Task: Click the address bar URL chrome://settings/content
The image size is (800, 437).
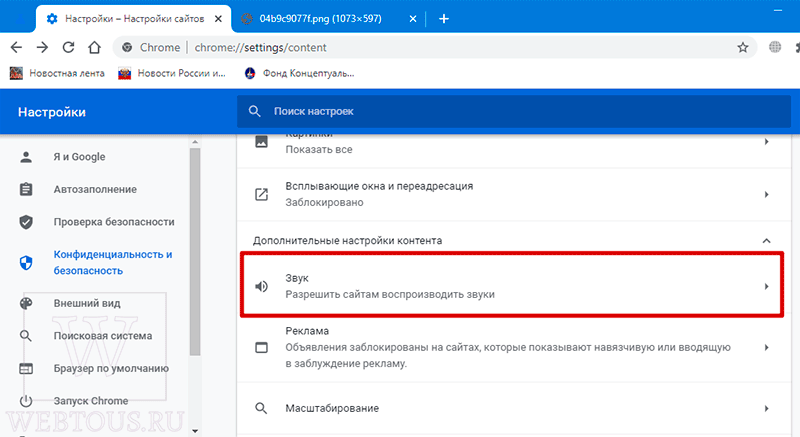Action: point(260,47)
